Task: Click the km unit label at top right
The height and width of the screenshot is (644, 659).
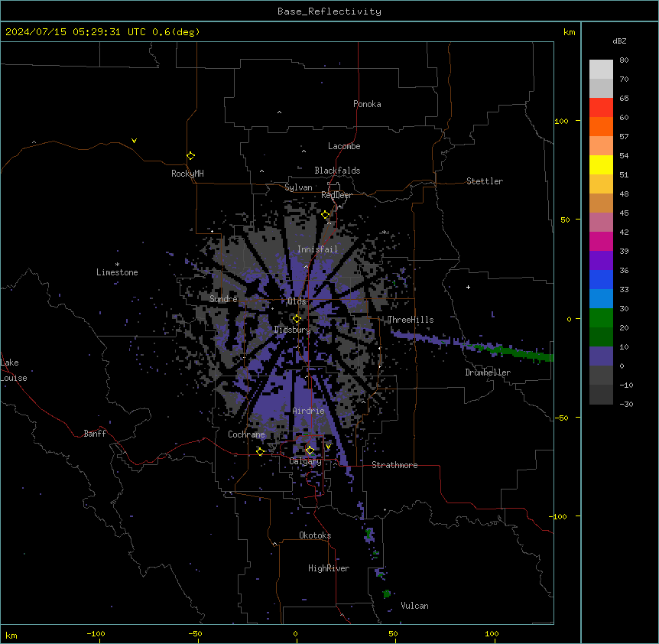Action: point(569,32)
